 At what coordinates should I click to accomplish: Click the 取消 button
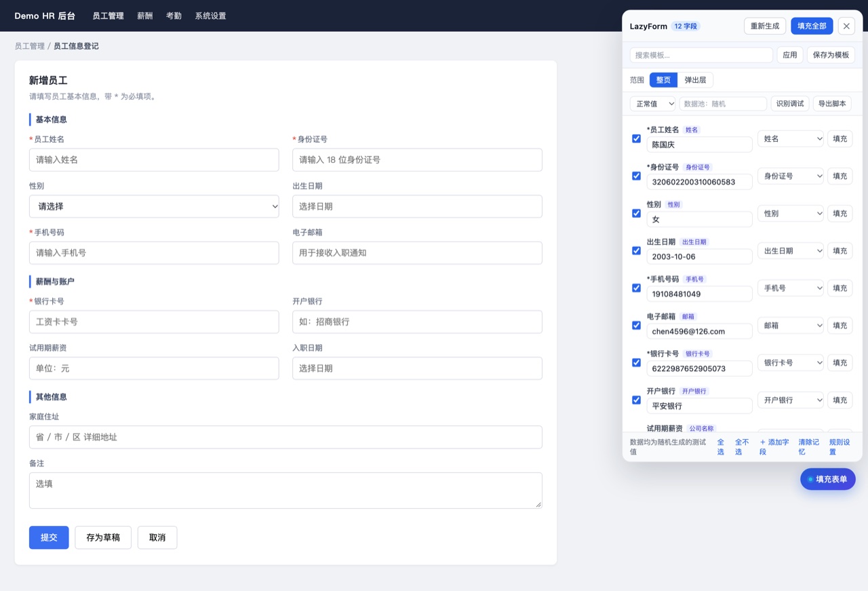click(157, 537)
